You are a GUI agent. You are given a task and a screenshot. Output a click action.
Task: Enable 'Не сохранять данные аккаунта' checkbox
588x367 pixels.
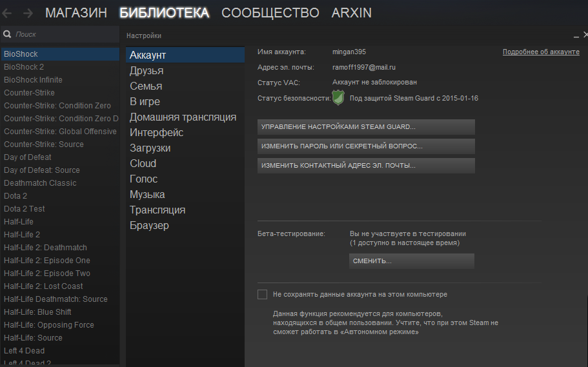tap(263, 294)
